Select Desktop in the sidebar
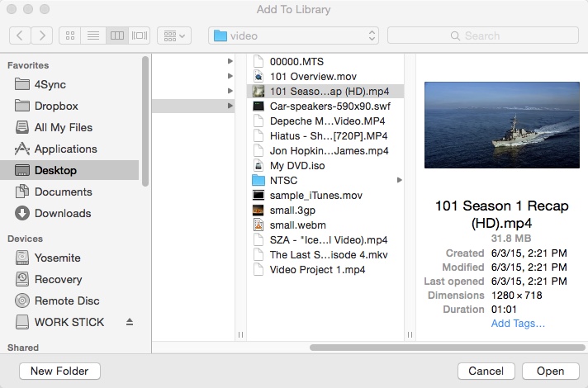Viewport: 588px width, 388px height. point(69,170)
